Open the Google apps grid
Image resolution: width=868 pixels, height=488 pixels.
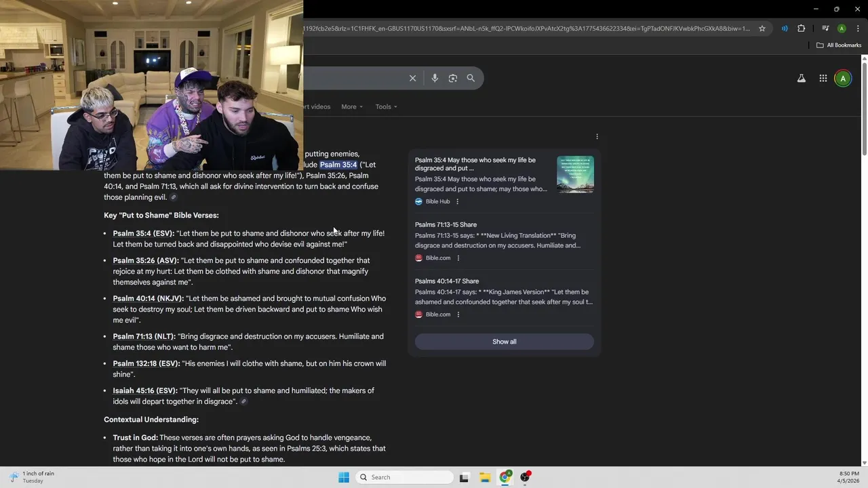(823, 79)
